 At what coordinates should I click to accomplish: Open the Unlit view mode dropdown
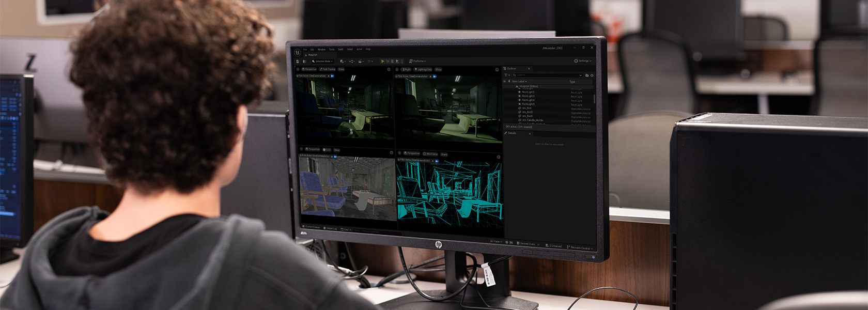(x=327, y=150)
